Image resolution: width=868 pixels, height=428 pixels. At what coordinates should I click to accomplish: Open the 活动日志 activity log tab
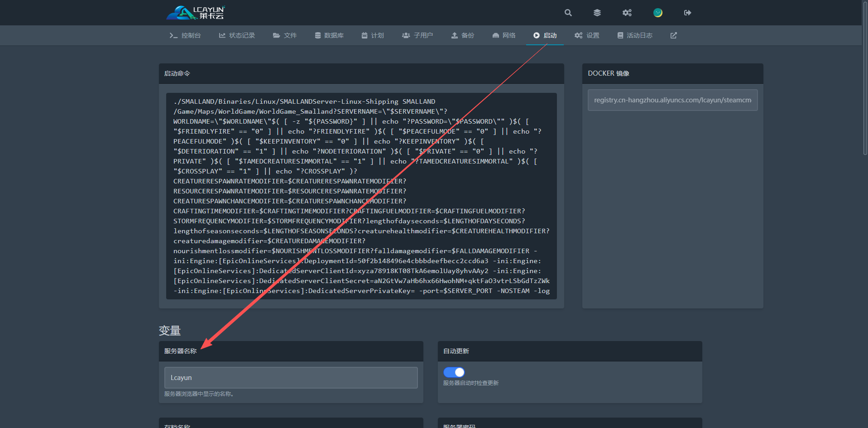[635, 35]
